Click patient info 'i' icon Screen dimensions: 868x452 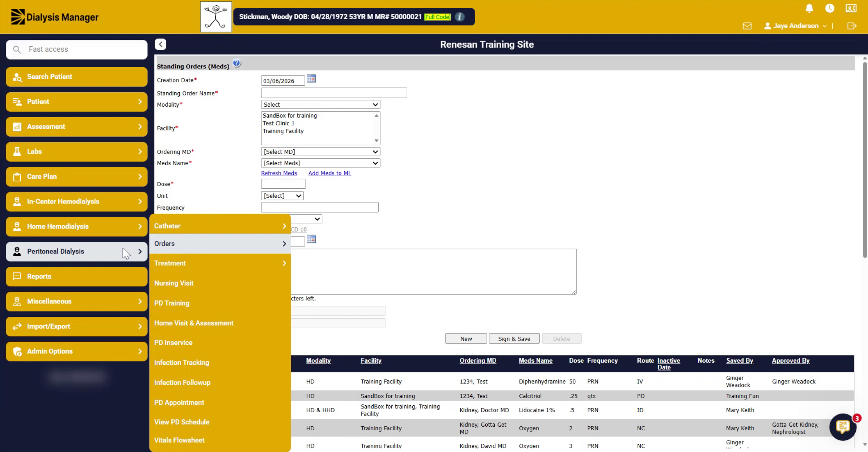(460, 17)
